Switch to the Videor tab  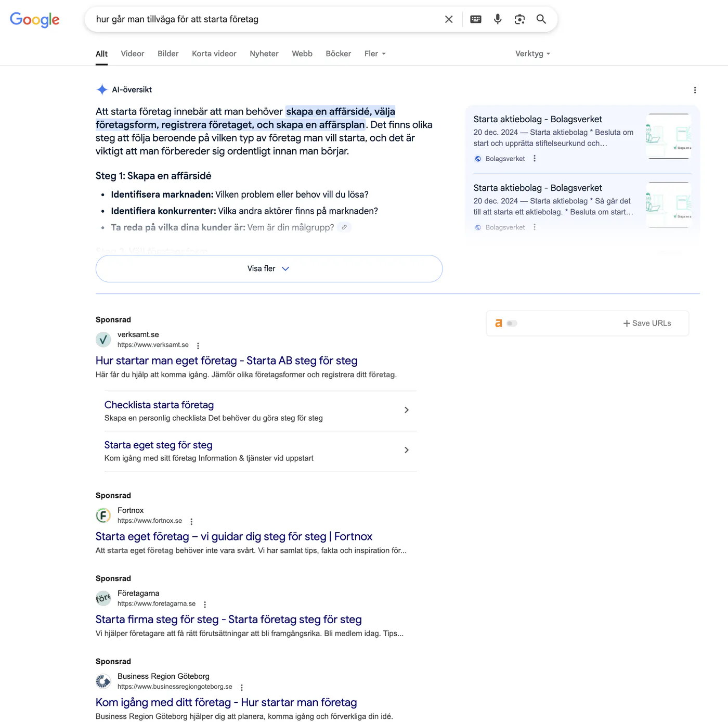point(133,54)
